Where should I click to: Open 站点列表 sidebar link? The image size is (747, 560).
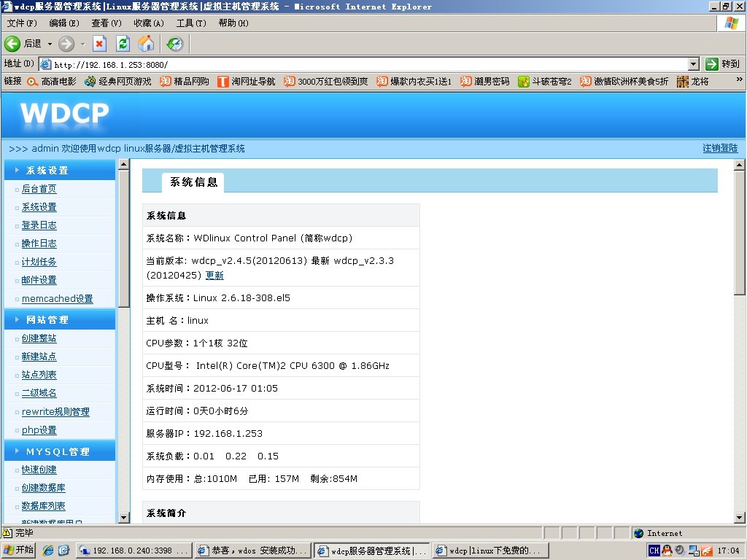pyautogui.click(x=39, y=374)
